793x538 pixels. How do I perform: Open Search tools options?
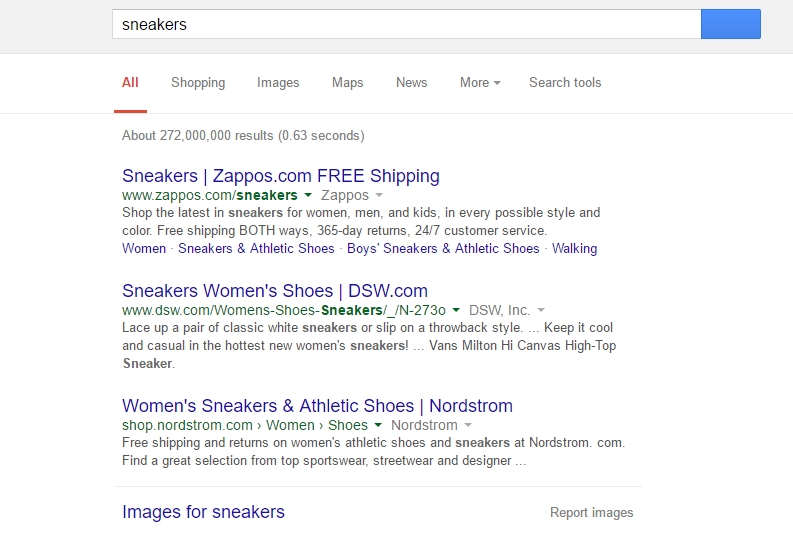click(565, 82)
